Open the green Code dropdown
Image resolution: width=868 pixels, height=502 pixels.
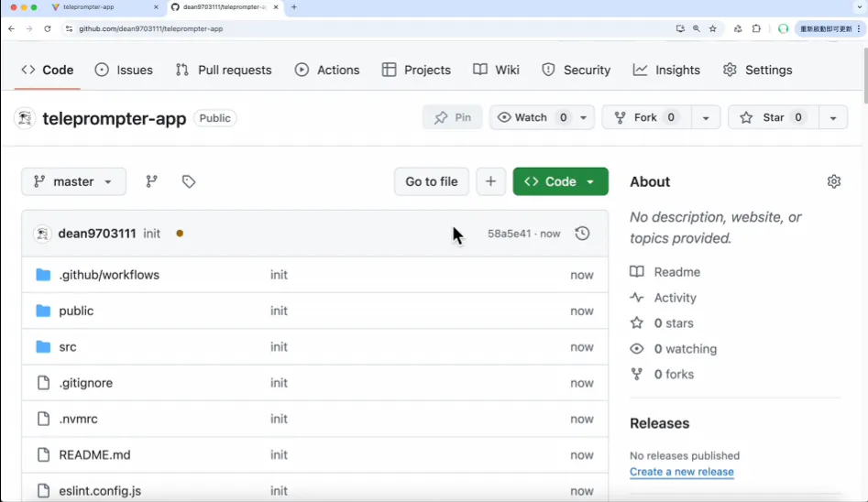coord(560,181)
